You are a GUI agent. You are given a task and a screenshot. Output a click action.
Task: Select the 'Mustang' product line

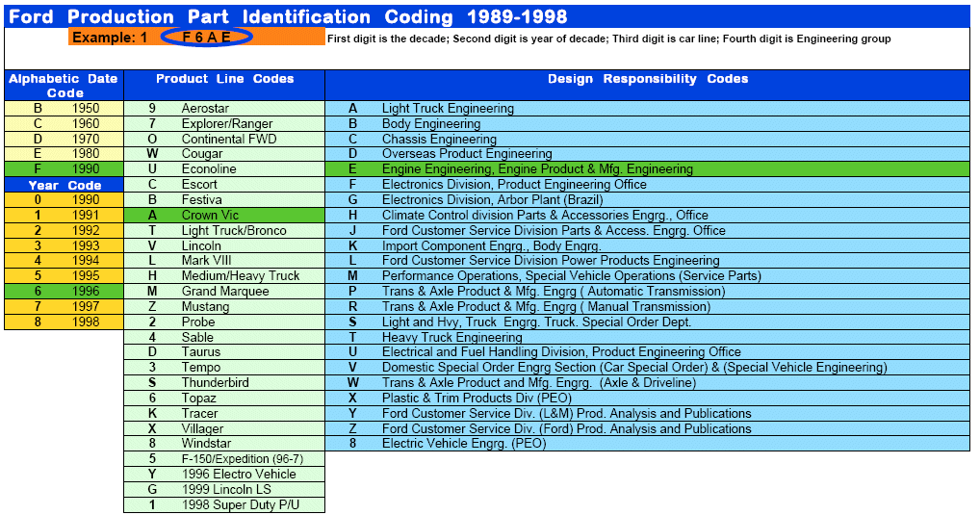pos(224,307)
